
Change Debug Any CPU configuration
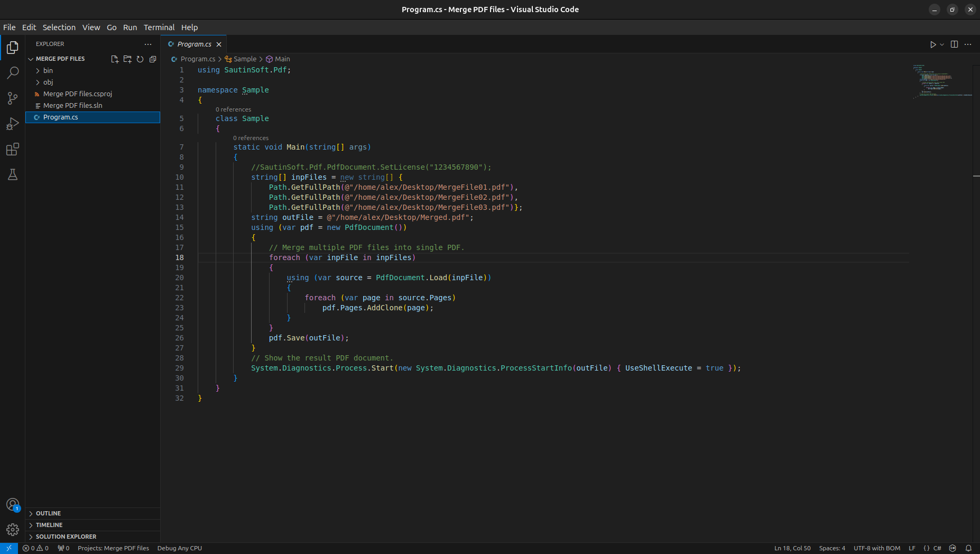[x=180, y=548]
